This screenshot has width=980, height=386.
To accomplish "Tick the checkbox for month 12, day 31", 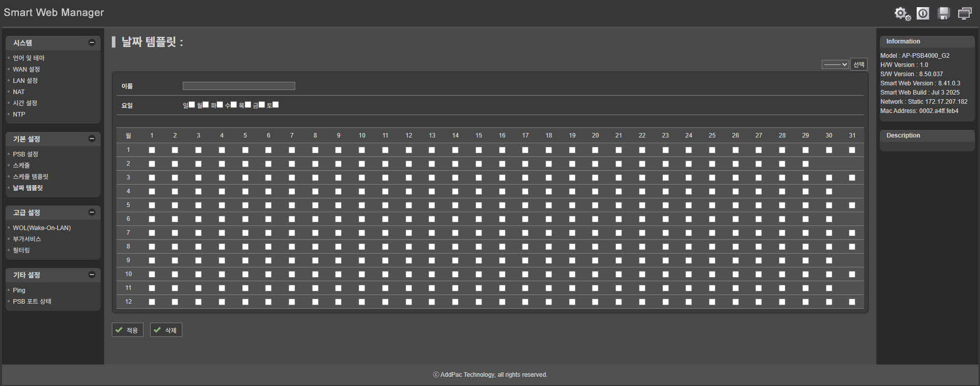I will click(852, 302).
